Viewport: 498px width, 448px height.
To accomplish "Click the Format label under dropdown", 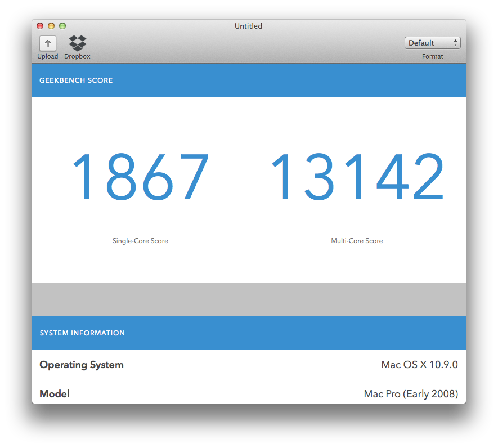I will (x=432, y=56).
